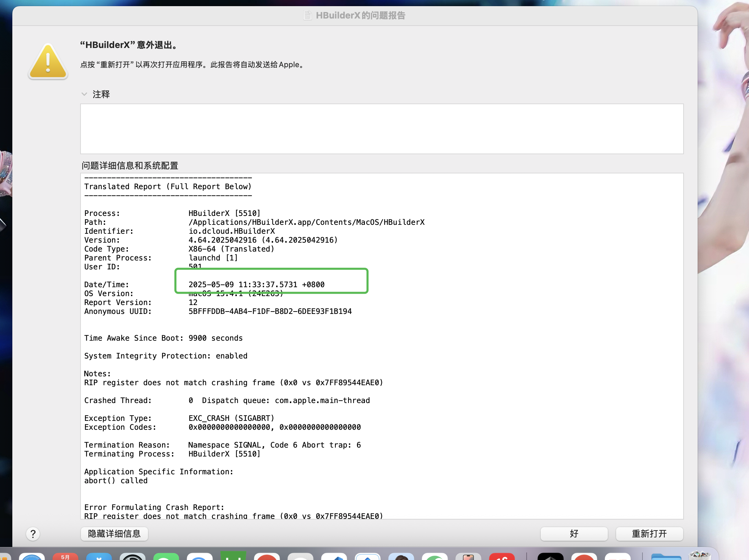Click the Code Type X86-64 (Translated)

[x=231, y=249]
